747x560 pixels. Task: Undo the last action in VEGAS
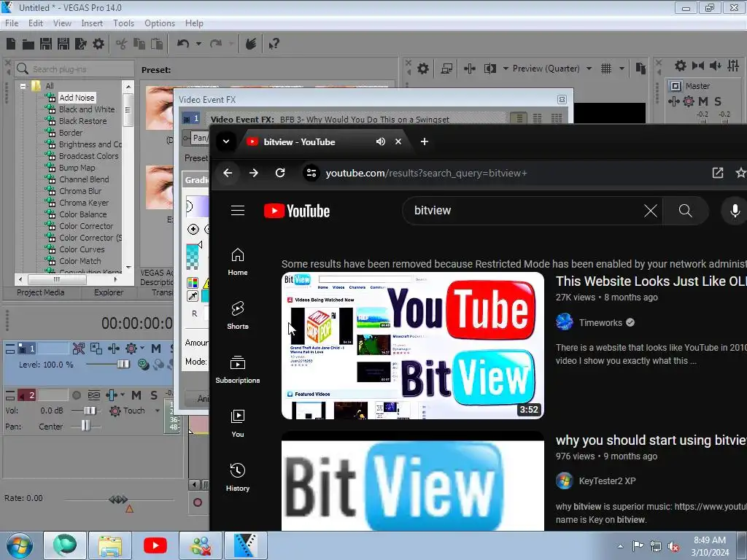(183, 44)
